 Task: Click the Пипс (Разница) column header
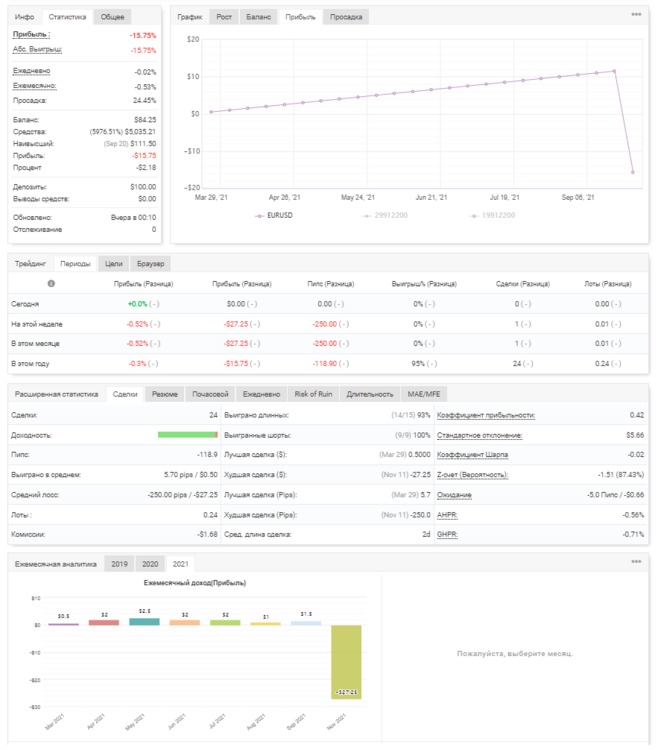(x=330, y=284)
